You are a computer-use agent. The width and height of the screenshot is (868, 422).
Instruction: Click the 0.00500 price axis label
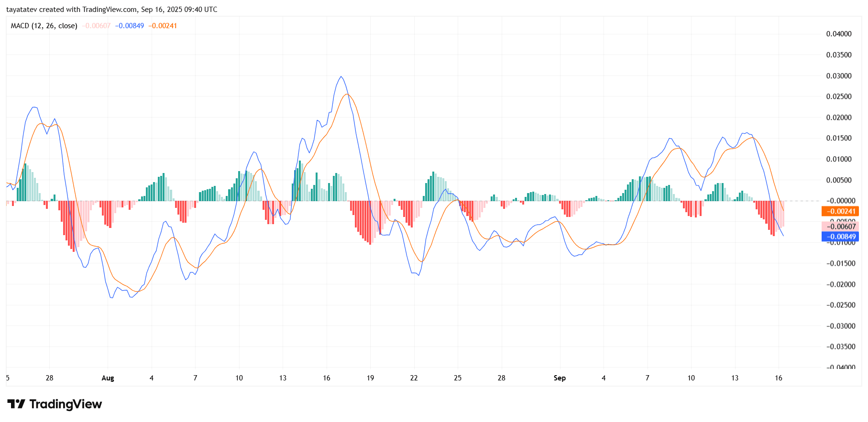pos(839,180)
